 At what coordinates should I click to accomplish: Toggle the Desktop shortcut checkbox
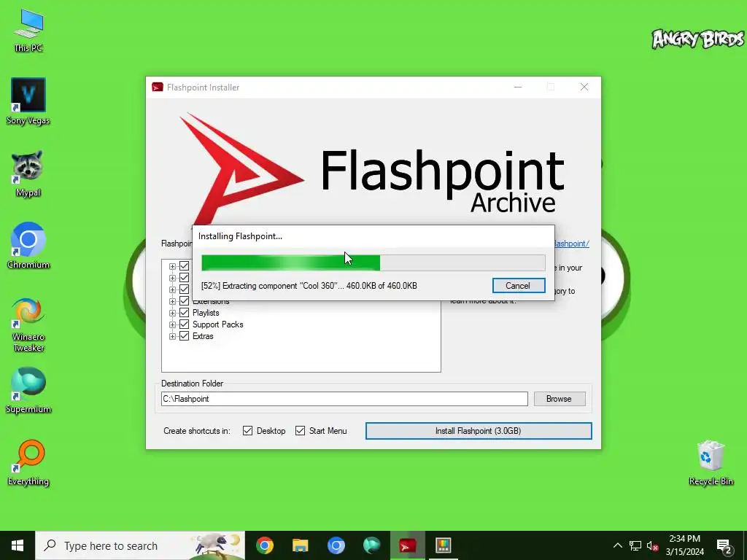(x=248, y=430)
